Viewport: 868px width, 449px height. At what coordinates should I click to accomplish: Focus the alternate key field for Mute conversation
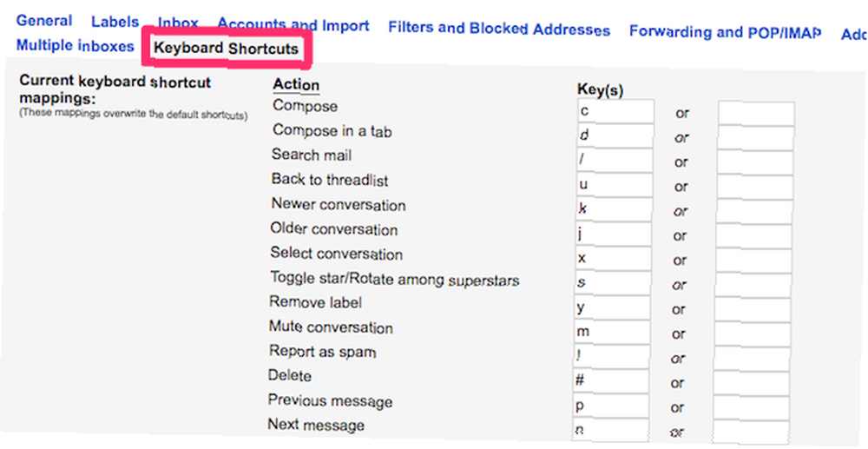tap(753, 334)
